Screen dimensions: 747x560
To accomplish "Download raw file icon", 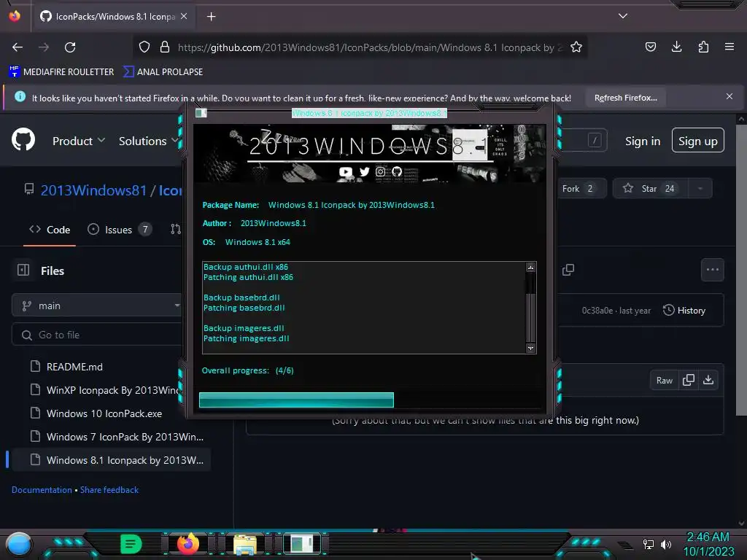I will (x=708, y=380).
